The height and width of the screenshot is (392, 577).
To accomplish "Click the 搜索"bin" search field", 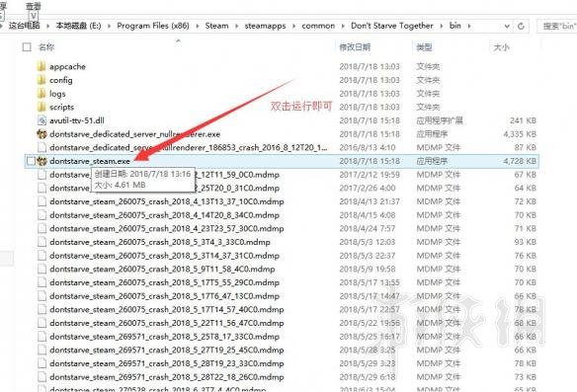I will pyautogui.click(x=557, y=26).
